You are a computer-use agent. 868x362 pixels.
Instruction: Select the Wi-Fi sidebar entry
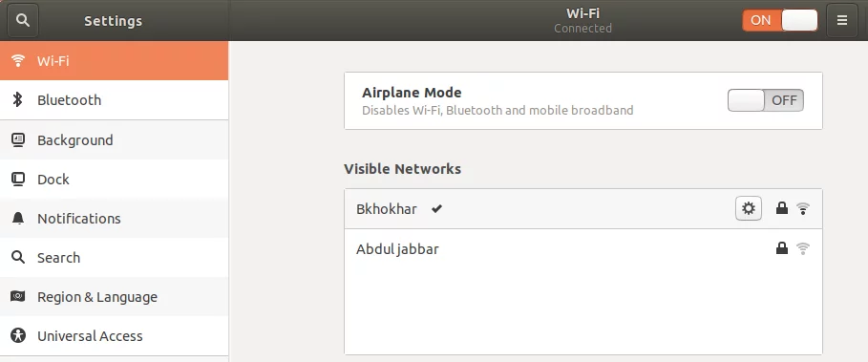click(x=114, y=60)
